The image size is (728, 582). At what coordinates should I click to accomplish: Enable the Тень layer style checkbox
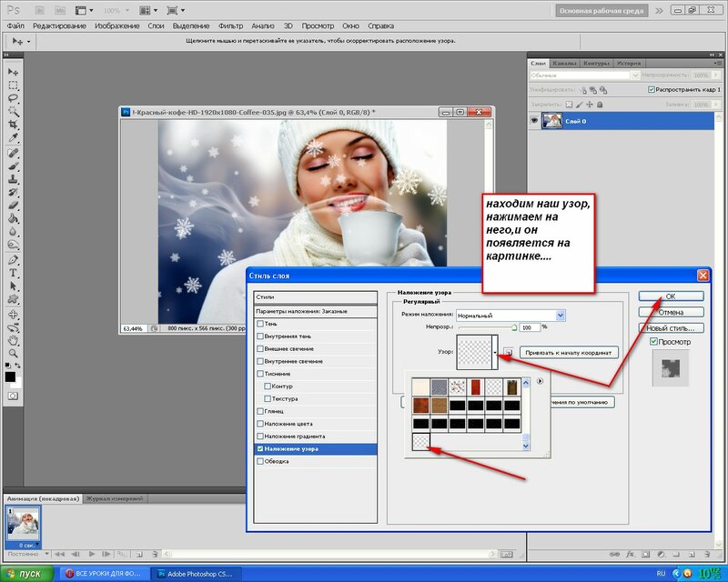coord(262,323)
